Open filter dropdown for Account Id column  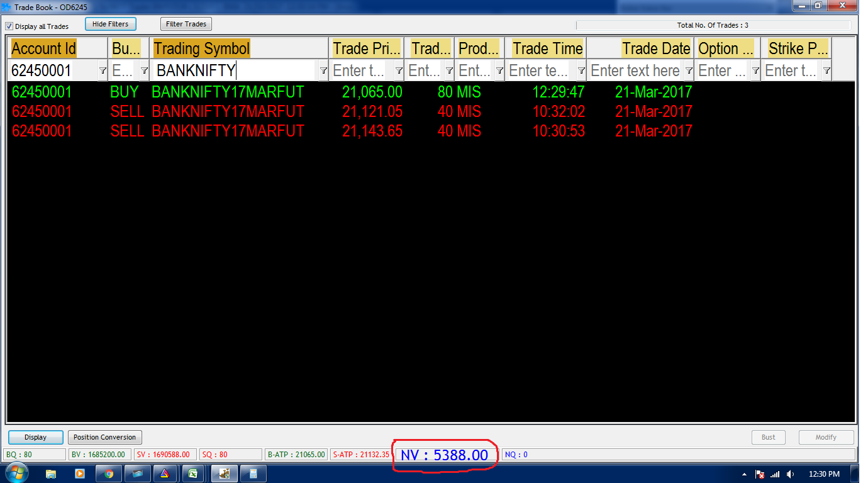pos(103,71)
